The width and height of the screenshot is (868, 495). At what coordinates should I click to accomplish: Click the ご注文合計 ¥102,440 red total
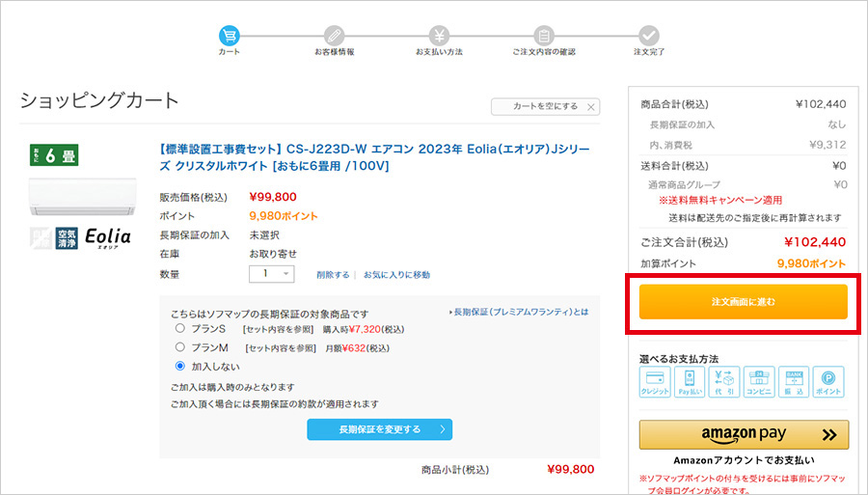pyautogui.click(x=815, y=242)
